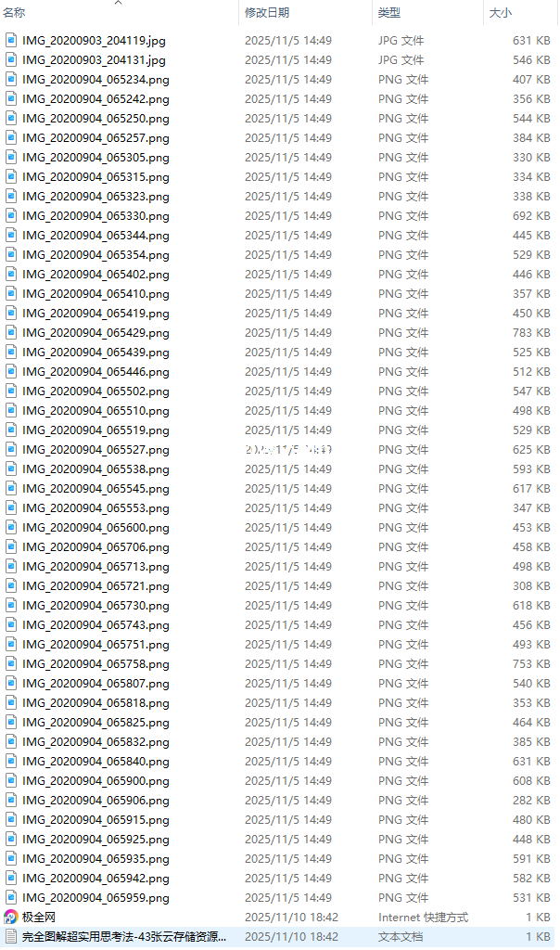Select the 极全网 Internet shortcut icon
This screenshot has width=560, height=950.
pyautogui.click(x=11, y=918)
